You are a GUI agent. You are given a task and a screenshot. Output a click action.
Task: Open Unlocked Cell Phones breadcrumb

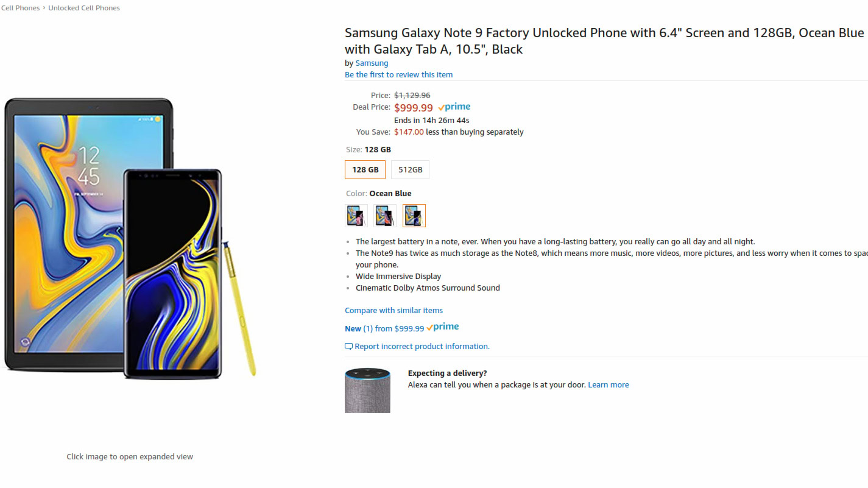pos(84,8)
